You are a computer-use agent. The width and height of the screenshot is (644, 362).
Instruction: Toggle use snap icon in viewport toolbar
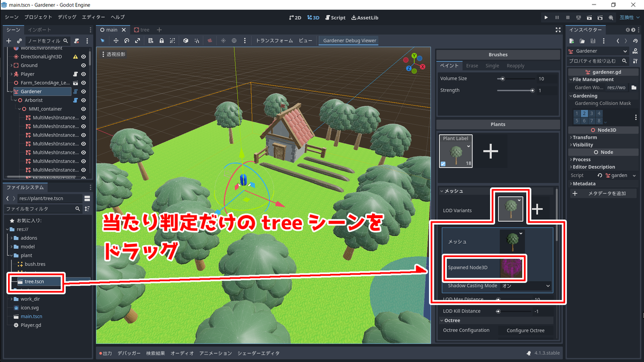point(197,41)
